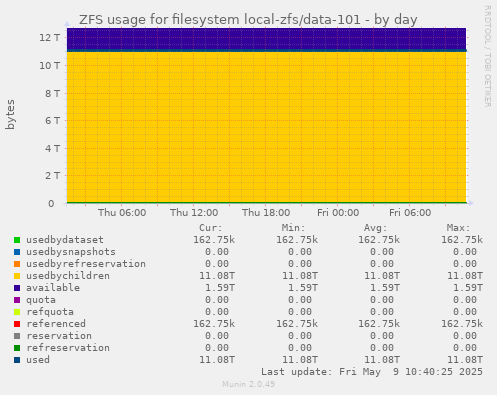
Task: Click the Fri 06:00 time axis label
Action: pos(410,213)
